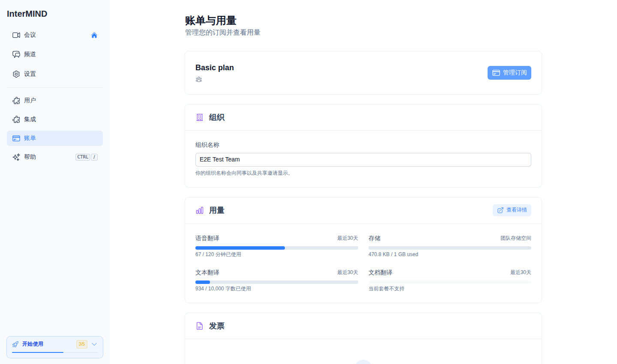617x364 pixels.
Task: Click the 存储 usage progress bar
Action: 450,248
